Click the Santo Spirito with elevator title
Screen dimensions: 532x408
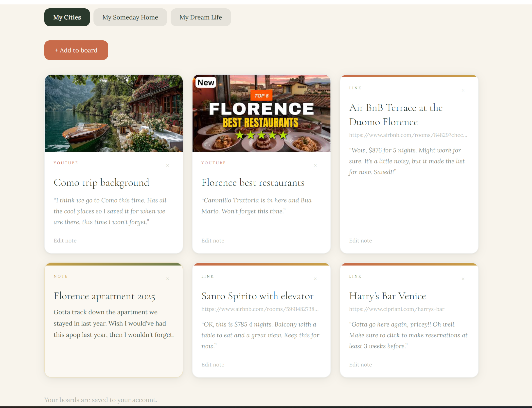click(257, 296)
